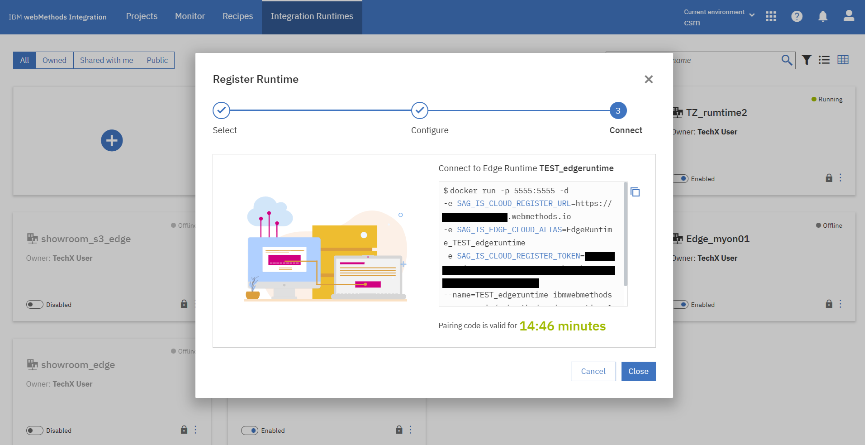Click the lock icon on Edge_myon01 card
This screenshot has height=445, width=868.
829,304
